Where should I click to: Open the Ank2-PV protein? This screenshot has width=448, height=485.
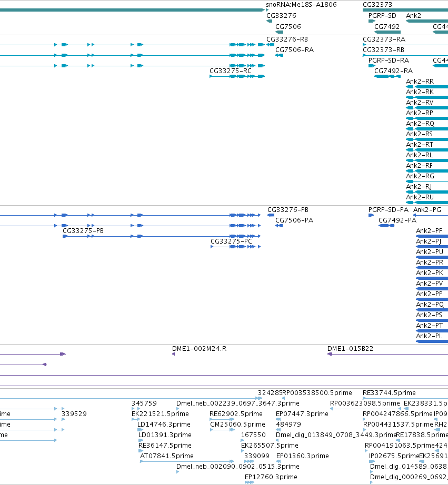coord(432,289)
